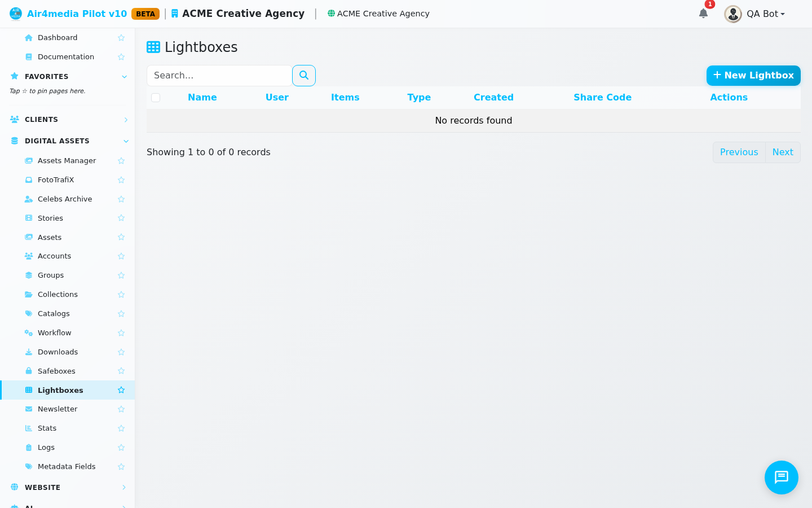Open Assets Manager in the sidebar
This screenshot has width=812, height=508.
67,161
